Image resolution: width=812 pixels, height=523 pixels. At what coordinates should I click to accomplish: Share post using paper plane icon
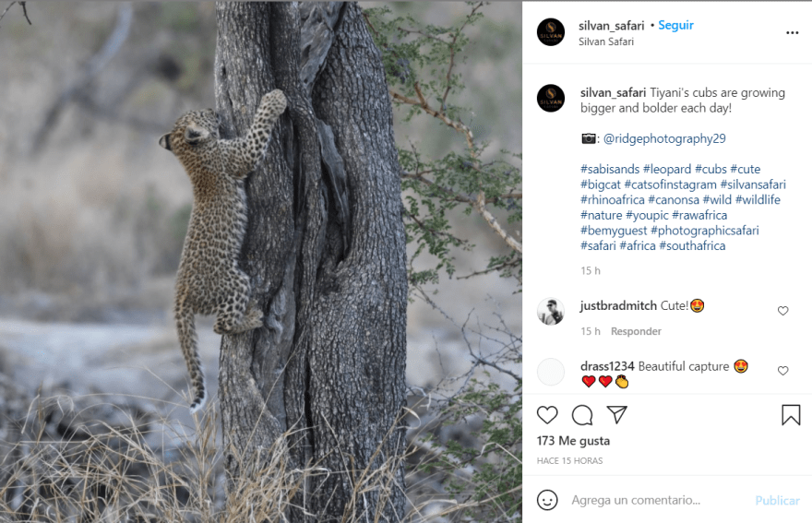(616, 414)
